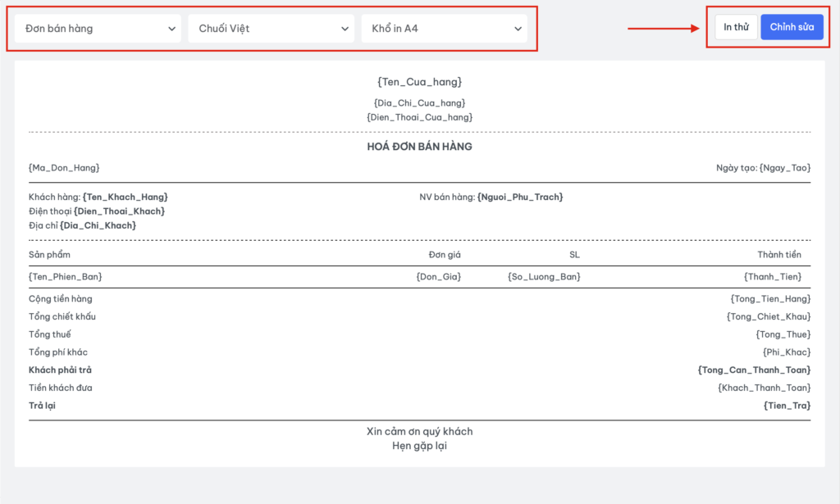Select the {Ten_Cua_hang} placeholder in header
This screenshot has width=840, height=504.
[419, 82]
